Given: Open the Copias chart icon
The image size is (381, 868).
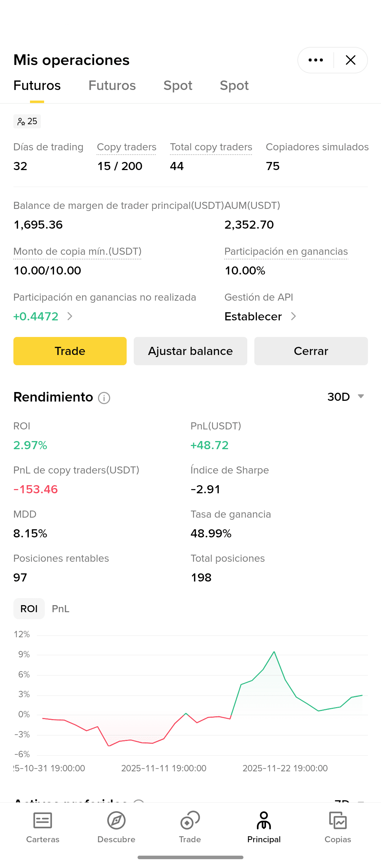Looking at the screenshot, I should (x=338, y=820).
